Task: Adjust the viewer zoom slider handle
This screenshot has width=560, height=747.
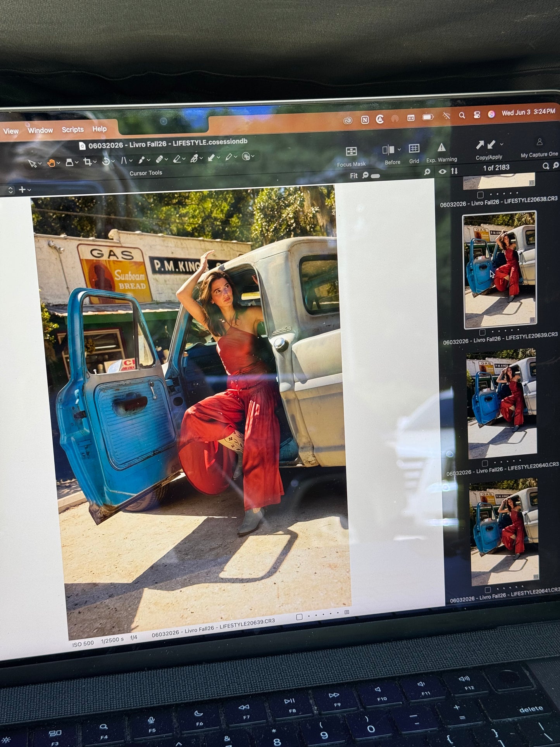Action: tap(376, 176)
